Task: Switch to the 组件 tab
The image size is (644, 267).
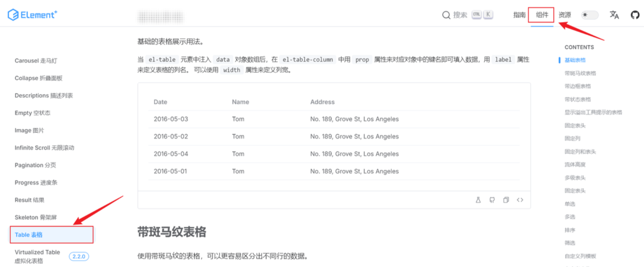Action: tap(541, 15)
